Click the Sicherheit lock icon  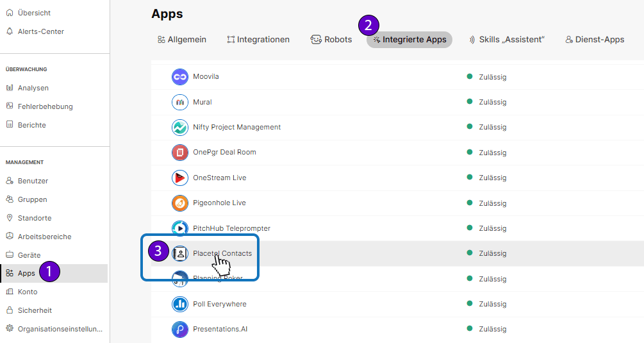[x=10, y=310]
